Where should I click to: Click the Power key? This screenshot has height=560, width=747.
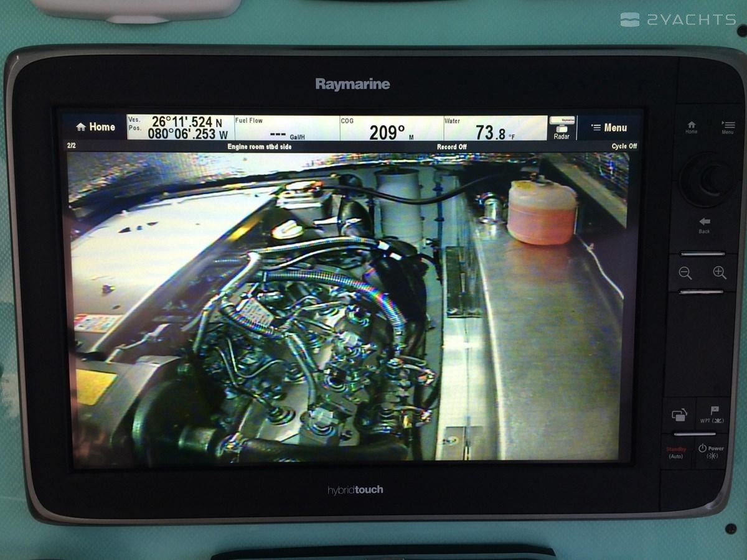711,452
